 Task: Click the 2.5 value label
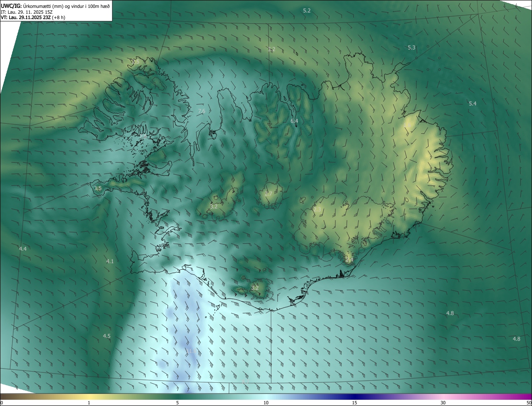click(x=135, y=61)
